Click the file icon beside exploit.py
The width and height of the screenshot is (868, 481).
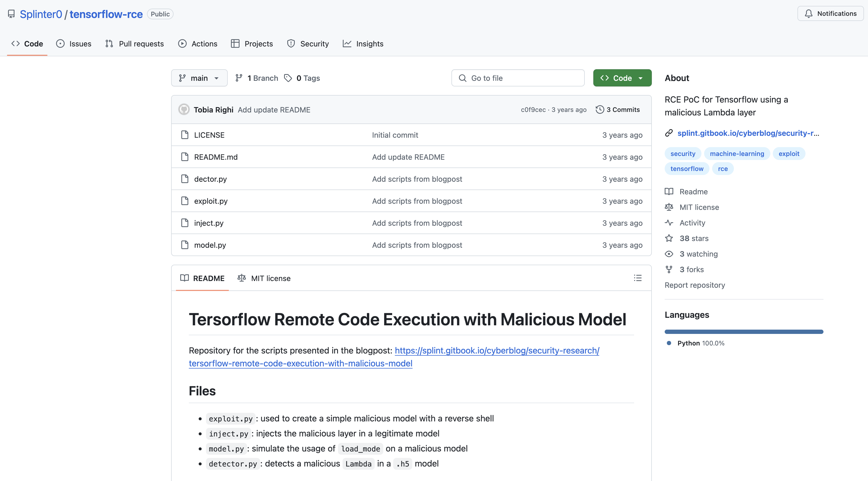[185, 201]
